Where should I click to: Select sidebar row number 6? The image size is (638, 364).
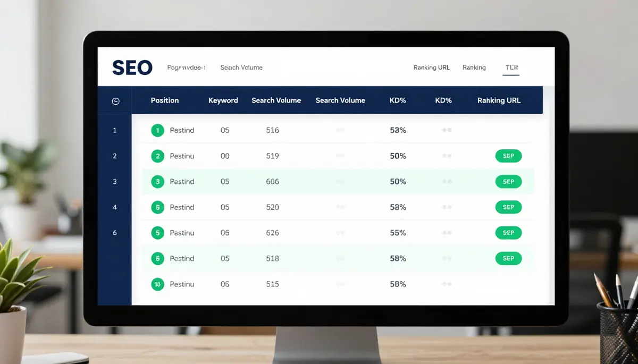pyautogui.click(x=115, y=233)
